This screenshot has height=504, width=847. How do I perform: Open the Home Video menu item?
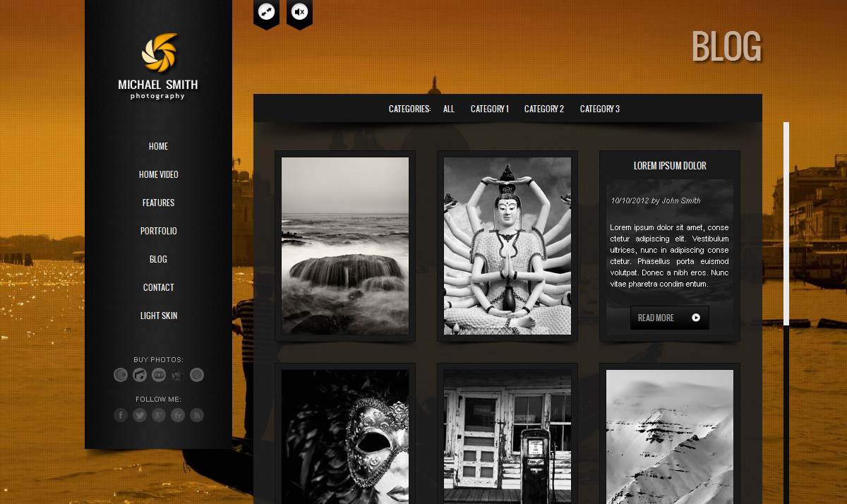coord(158,174)
